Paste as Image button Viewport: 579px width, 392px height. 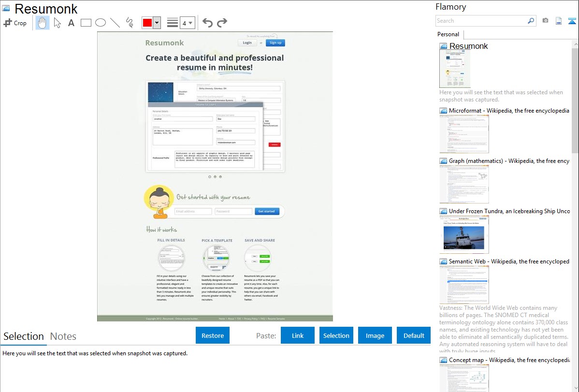click(x=375, y=335)
